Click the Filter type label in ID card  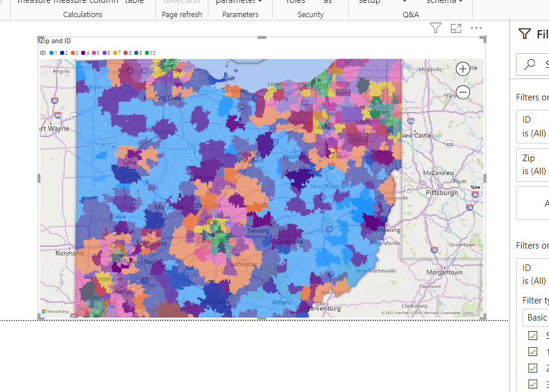pyautogui.click(x=535, y=300)
